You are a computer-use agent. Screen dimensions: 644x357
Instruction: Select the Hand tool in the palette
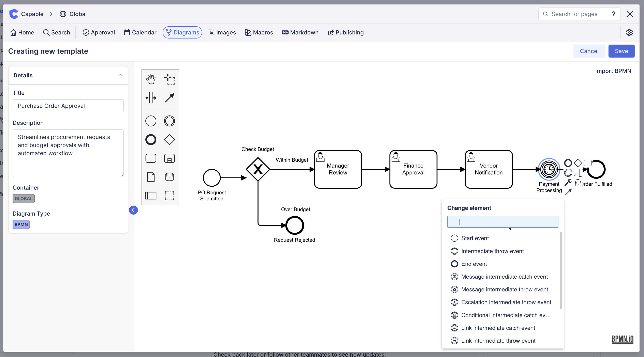coord(151,79)
